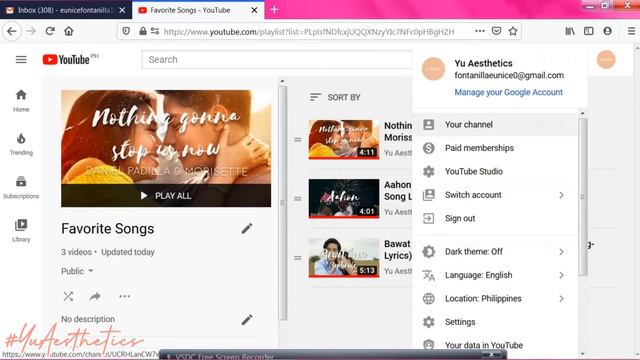The height and width of the screenshot is (360, 640).
Task: Open a new browser tab
Action: (x=274, y=10)
